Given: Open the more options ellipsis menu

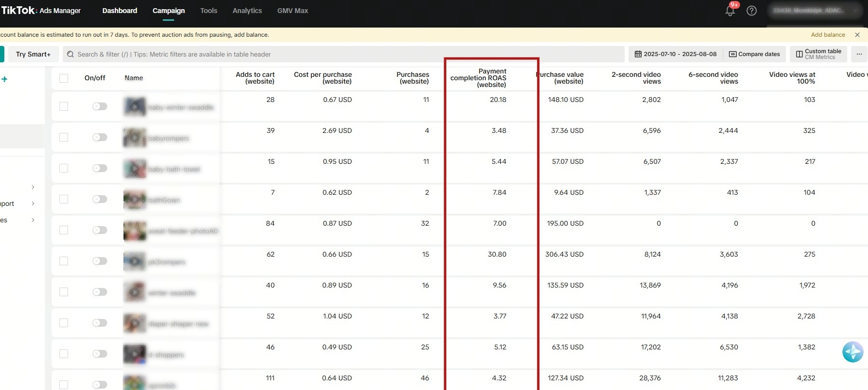Looking at the screenshot, I should tap(859, 54).
